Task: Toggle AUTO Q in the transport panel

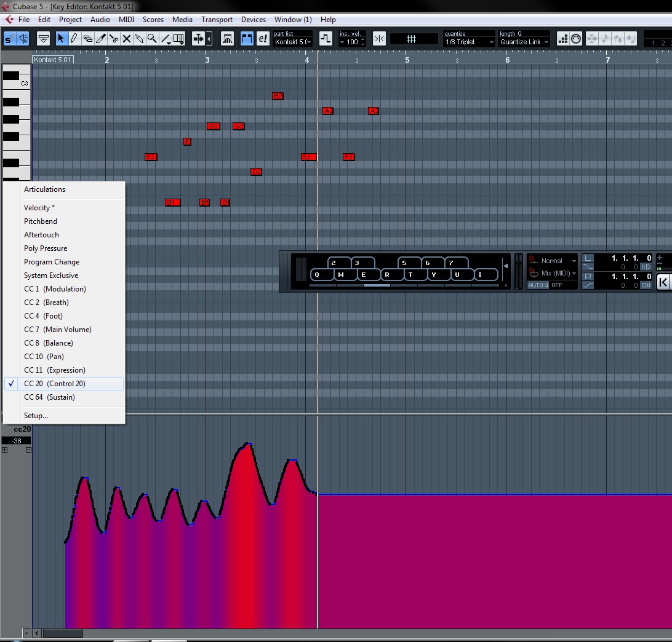Action: click(x=538, y=285)
